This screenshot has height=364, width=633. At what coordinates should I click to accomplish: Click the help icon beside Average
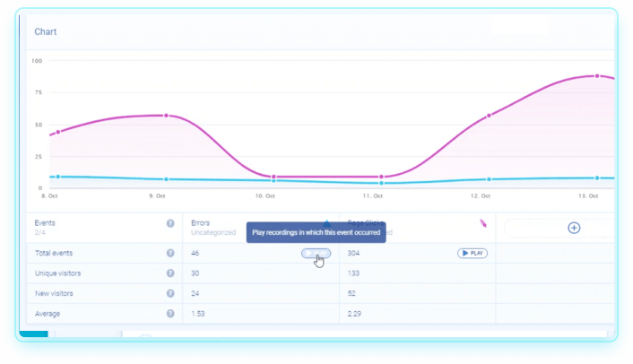pos(170,314)
